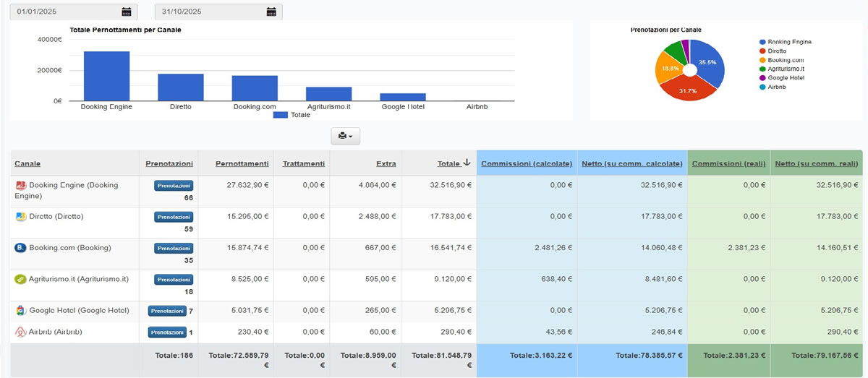The image size is (868, 378).
Task: Click the Totale:186 footer cell
Action: coord(169,360)
